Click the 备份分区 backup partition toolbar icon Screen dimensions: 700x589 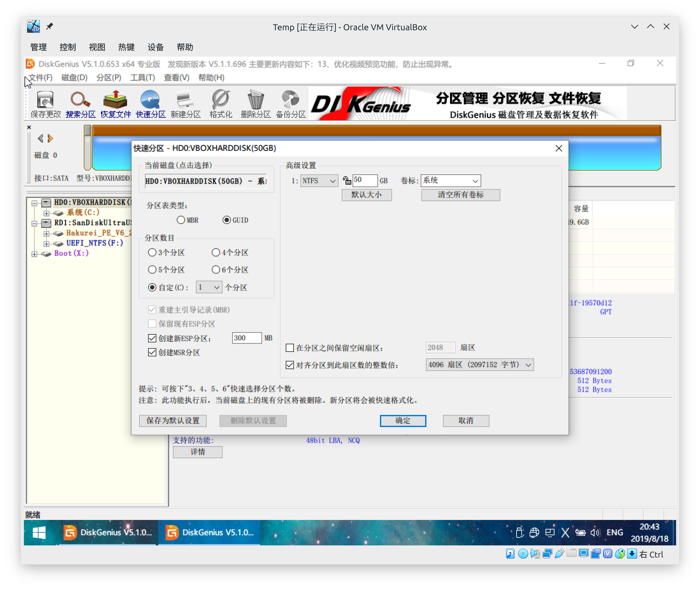(291, 104)
